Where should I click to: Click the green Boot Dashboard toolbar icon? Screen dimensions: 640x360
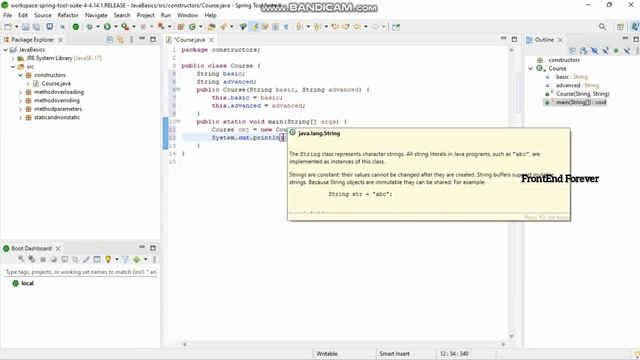76,27
